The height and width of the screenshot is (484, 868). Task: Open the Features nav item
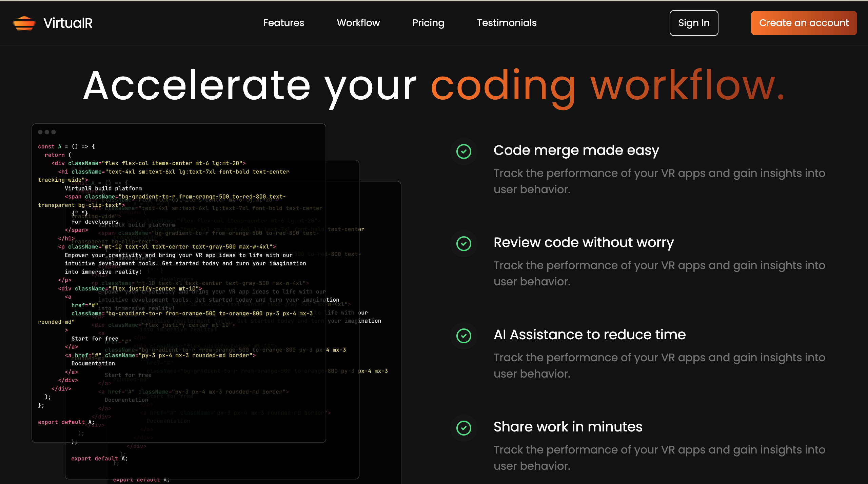pos(283,23)
